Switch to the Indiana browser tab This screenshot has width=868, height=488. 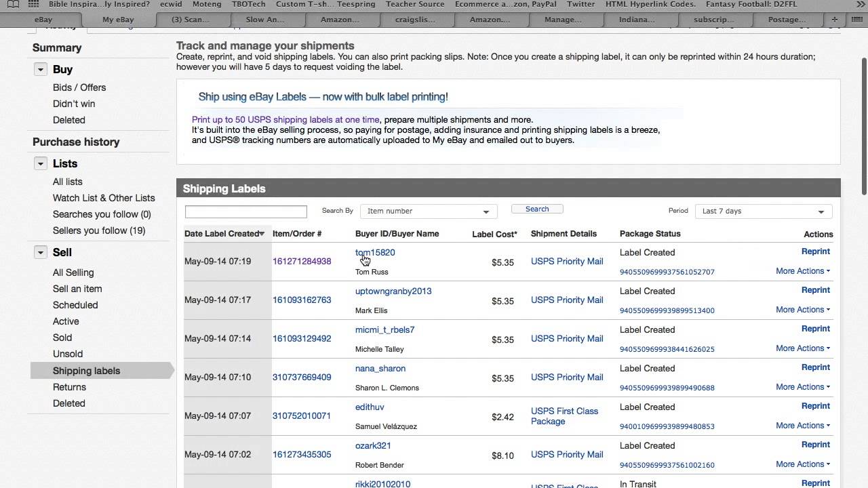637,20
